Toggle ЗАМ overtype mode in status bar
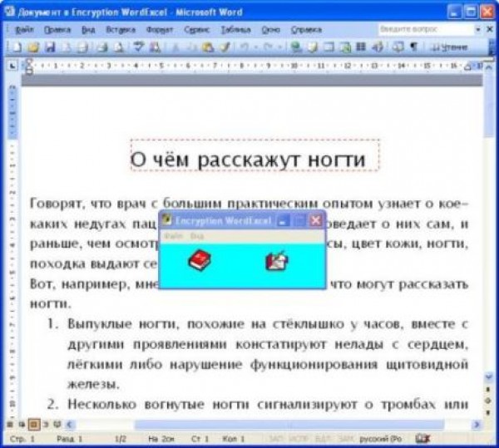Screen dimensions: 499x448 coord(346,439)
